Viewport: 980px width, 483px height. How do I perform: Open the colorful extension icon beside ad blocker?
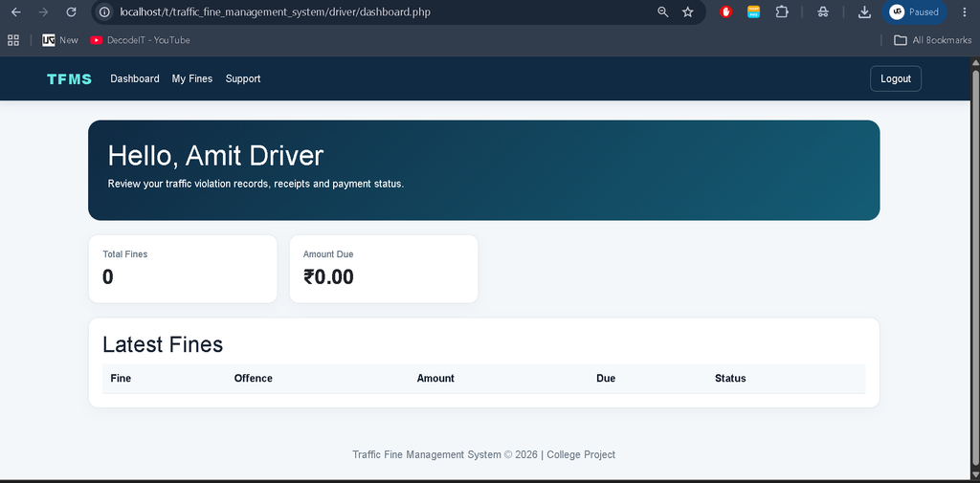pyautogui.click(x=754, y=11)
